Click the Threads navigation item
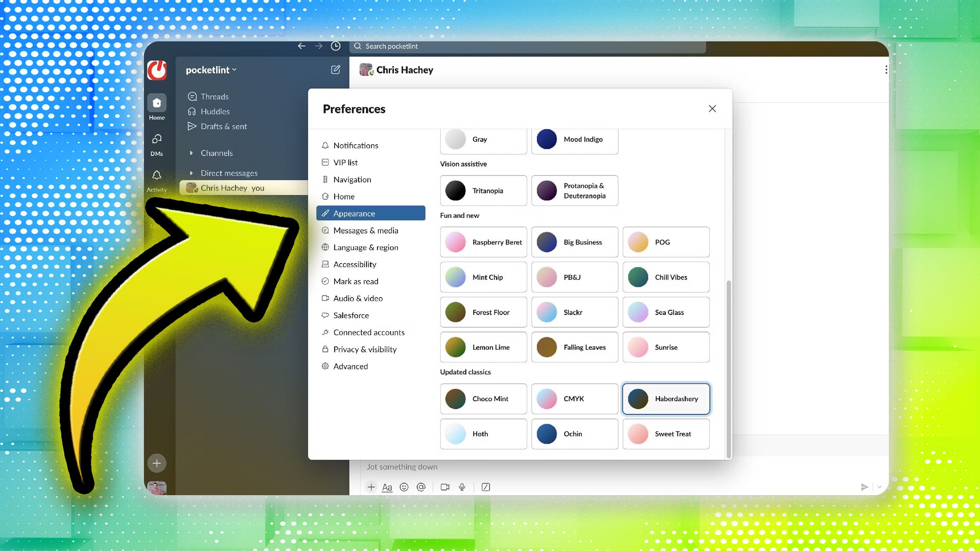This screenshot has width=980, height=551. [214, 96]
